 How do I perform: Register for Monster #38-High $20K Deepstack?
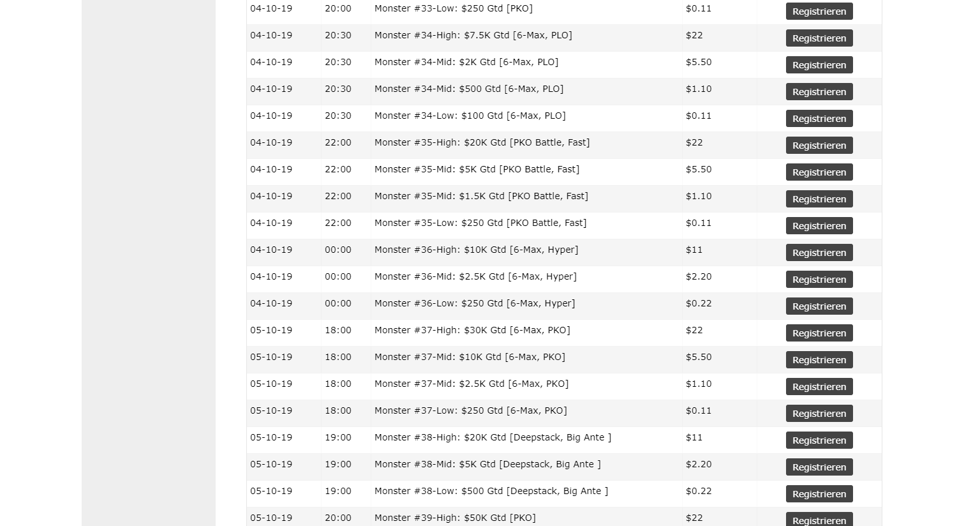[x=819, y=440]
